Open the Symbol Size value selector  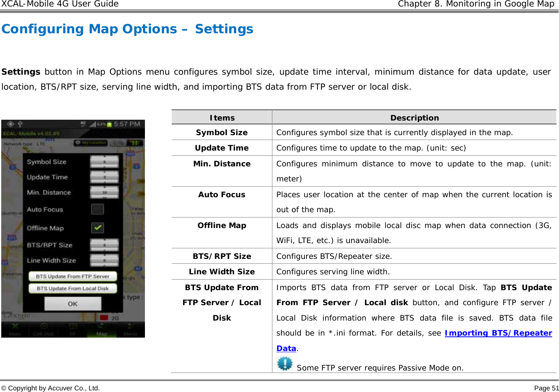[x=104, y=162]
